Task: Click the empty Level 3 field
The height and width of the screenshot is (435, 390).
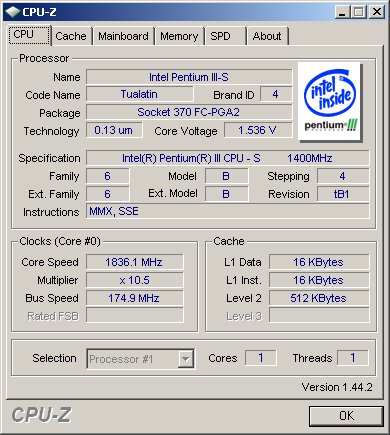Action: click(319, 315)
